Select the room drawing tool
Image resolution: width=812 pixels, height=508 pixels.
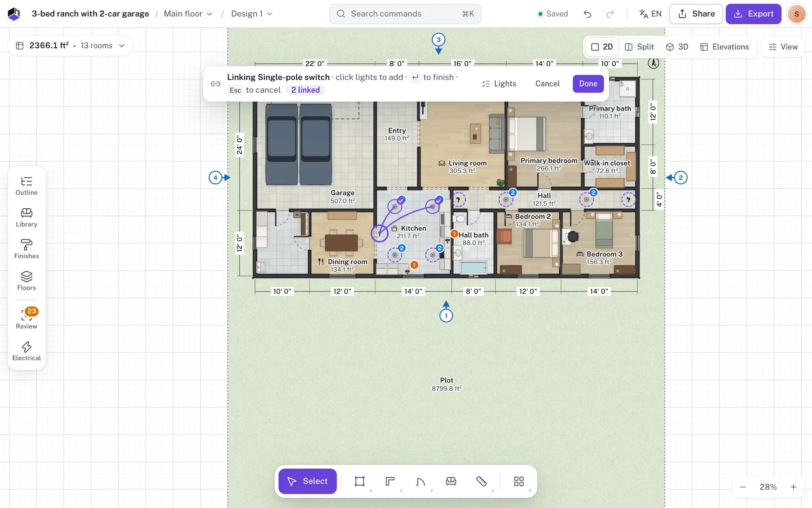pyautogui.click(x=360, y=481)
